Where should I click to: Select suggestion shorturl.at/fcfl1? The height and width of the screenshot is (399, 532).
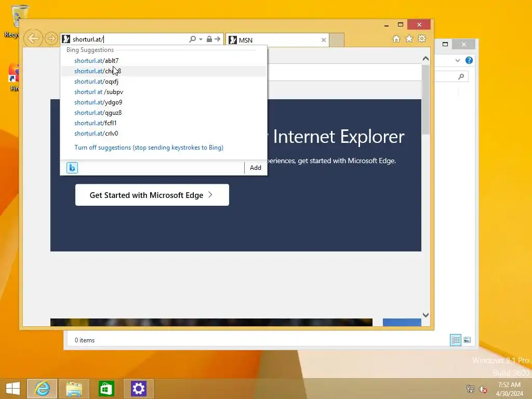click(164, 123)
